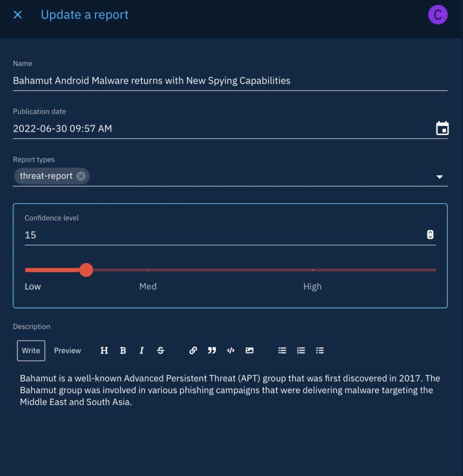Screen dimensions: 463x476
Task: Click the confidence level number stepper
Action: tap(430, 235)
